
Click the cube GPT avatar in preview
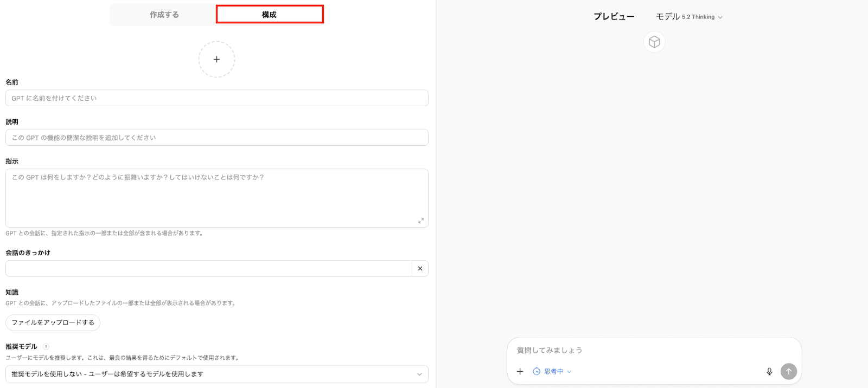point(654,42)
